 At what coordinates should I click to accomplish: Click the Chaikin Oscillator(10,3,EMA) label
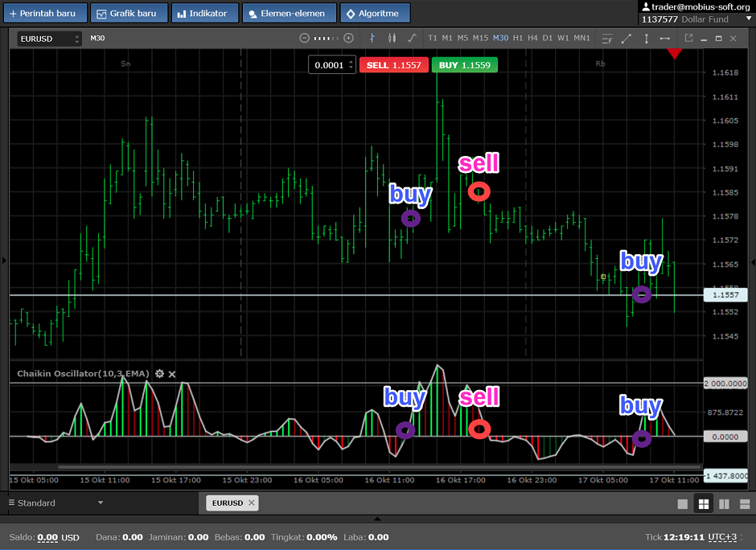click(83, 374)
